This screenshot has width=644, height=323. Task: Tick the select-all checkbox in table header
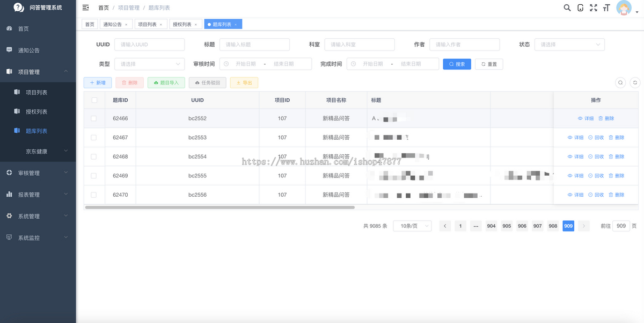(94, 100)
